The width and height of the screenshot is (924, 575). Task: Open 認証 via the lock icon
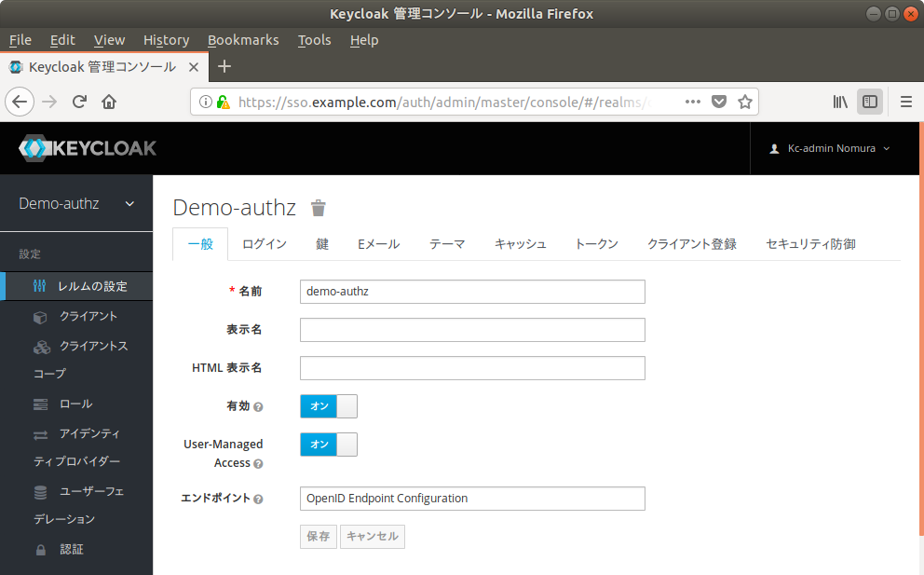coord(40,549)
